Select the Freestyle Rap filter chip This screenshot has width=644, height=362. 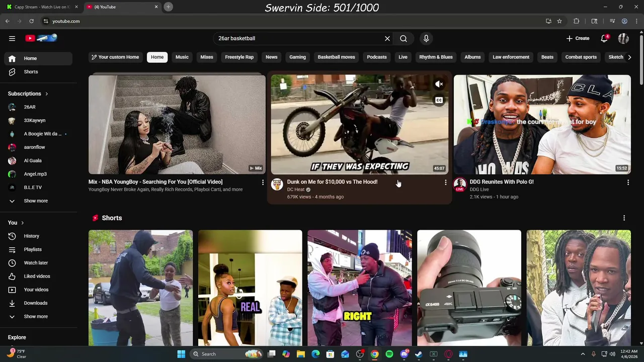tap(239, 57)
